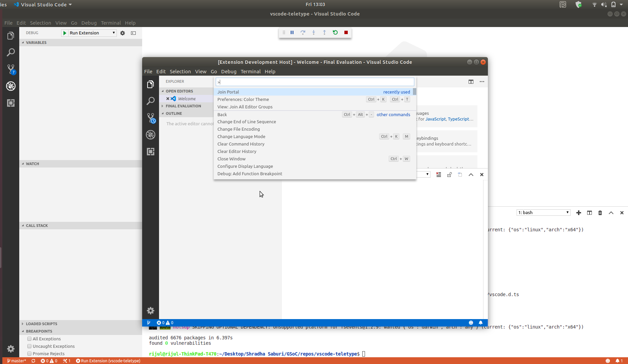Screen dimensions: 628x364
Task: Click master* branch in status bar
Action: (x=16, y=361)
